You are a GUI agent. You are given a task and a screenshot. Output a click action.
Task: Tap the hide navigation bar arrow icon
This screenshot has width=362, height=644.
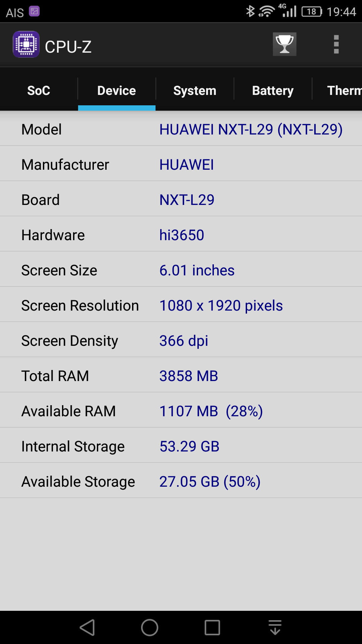[275, 628]
